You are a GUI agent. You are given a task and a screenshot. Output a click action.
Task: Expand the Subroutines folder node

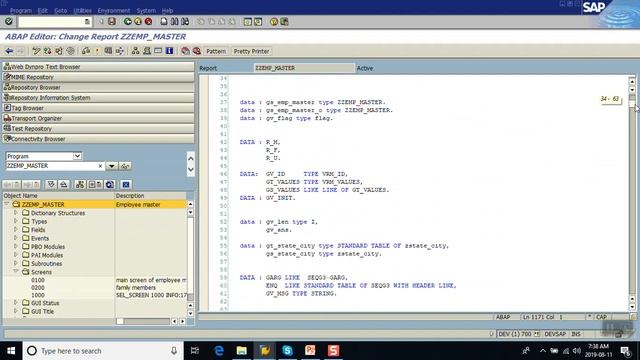(x=16, y=263)
